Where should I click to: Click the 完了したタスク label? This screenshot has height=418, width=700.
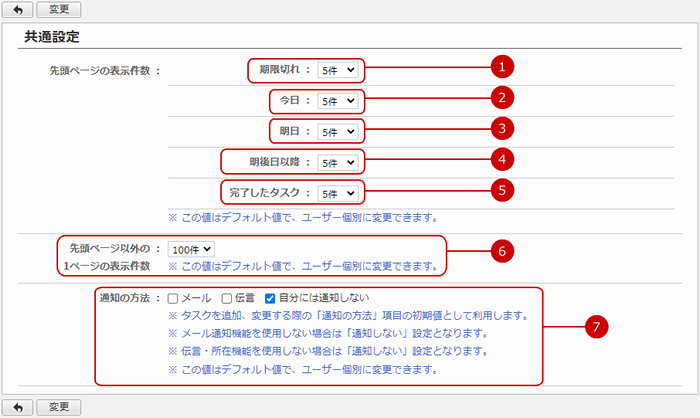click(265, 193)
